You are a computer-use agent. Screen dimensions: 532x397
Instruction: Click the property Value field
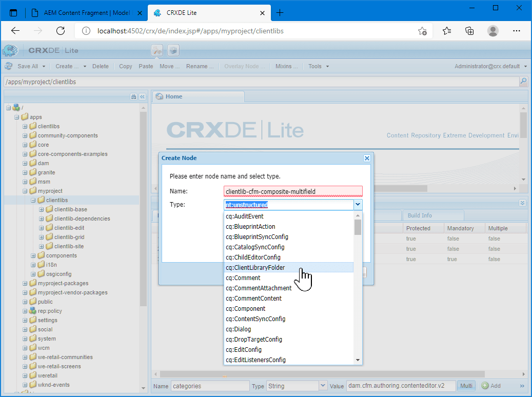point(401,386)
